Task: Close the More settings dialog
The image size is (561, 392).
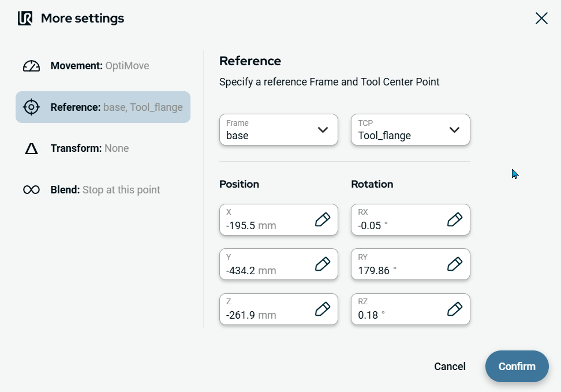Action: (x=541, y=18)
